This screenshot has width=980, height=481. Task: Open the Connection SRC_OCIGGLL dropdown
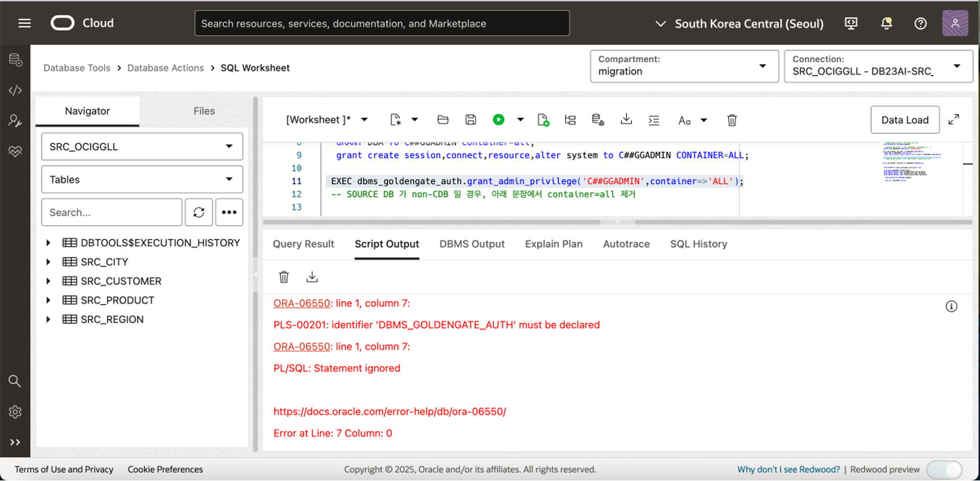(878, 66)
